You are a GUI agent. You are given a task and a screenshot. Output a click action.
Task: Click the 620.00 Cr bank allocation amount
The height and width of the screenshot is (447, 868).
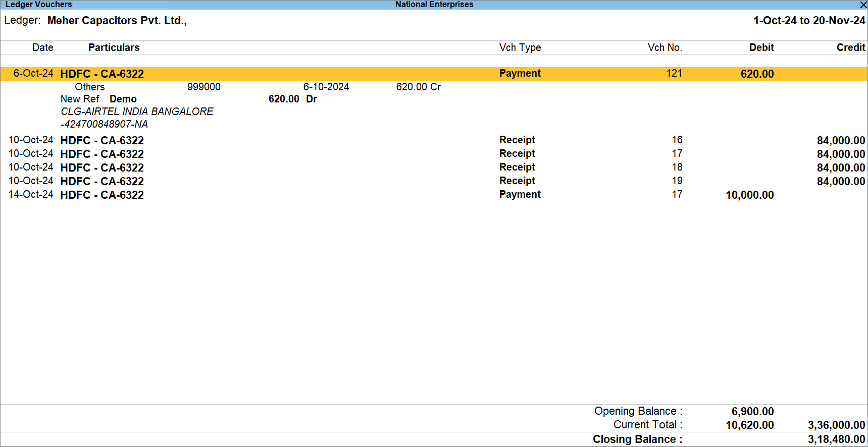[419, 87]
